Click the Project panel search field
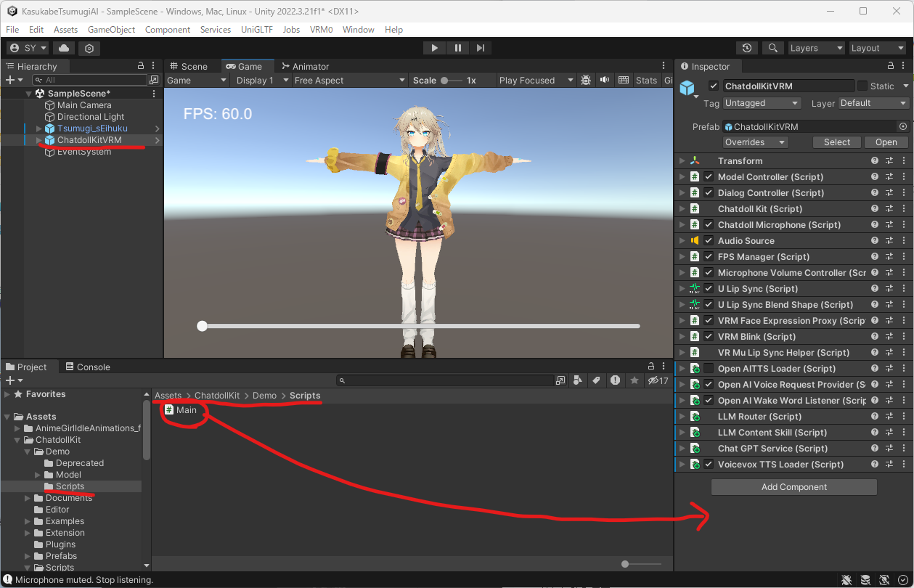The width and height of the screenshot is (914, 588). [445, 380]
